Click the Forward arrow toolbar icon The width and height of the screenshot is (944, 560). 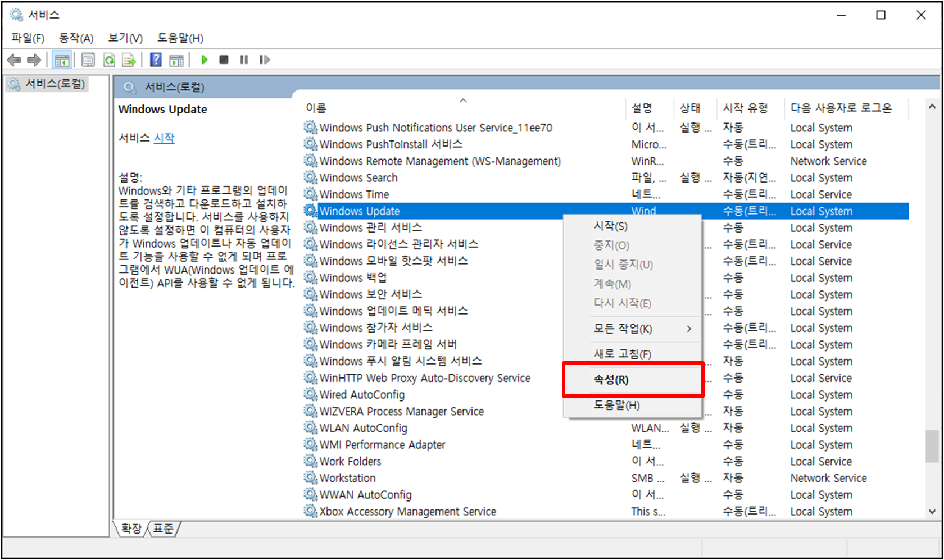[x=34, y=60]
